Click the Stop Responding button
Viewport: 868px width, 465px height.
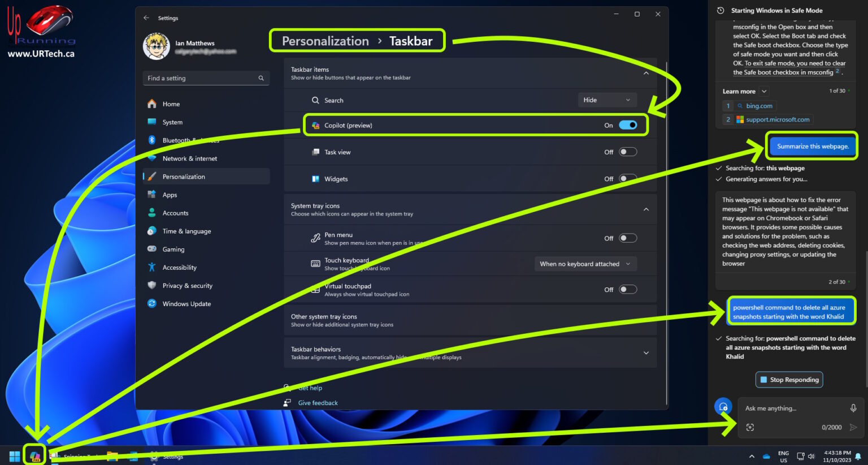tap(789, 380)
